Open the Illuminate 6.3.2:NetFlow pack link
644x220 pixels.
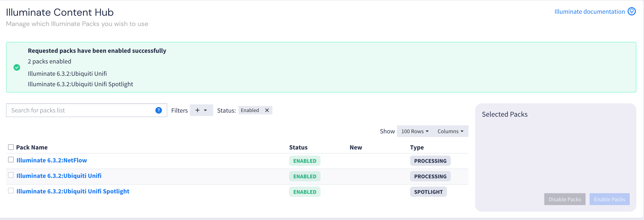pos(52,160)
